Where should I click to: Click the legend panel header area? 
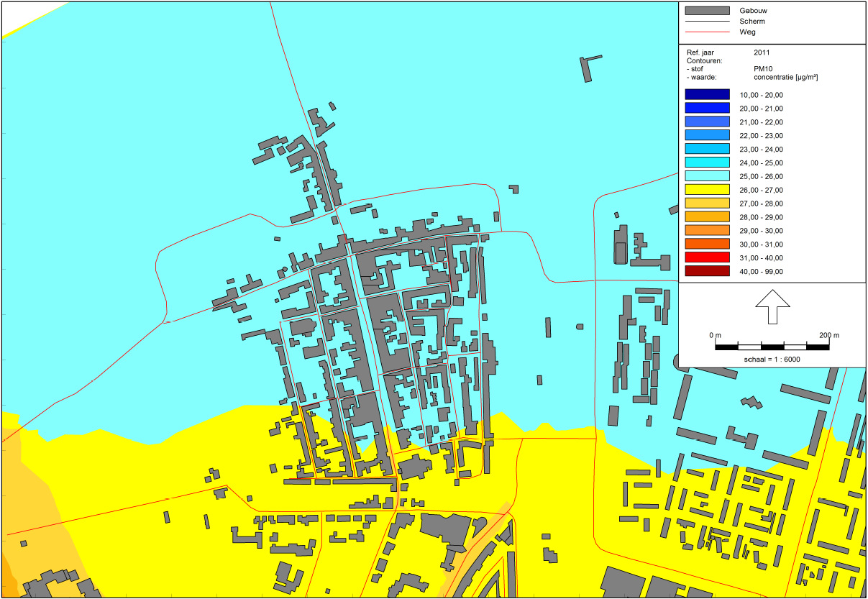(769, 22)
